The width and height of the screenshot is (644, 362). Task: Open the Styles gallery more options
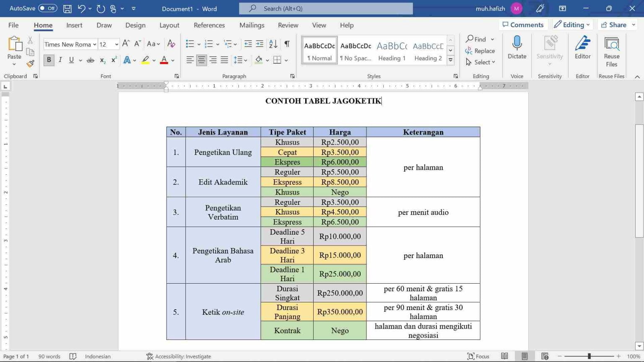coord(450,60)
